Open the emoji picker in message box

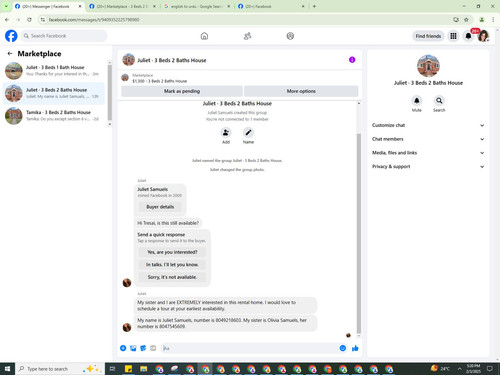(x=343, y=348)
